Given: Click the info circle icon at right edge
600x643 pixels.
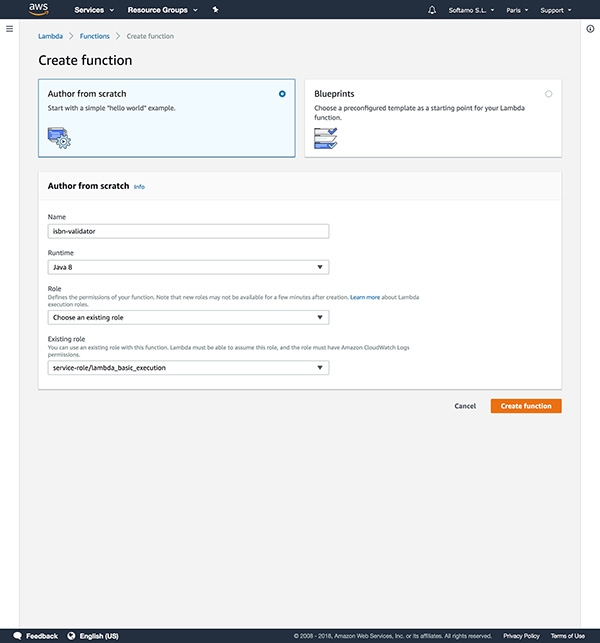Looking at the screenshot, I should pos(590,29).
